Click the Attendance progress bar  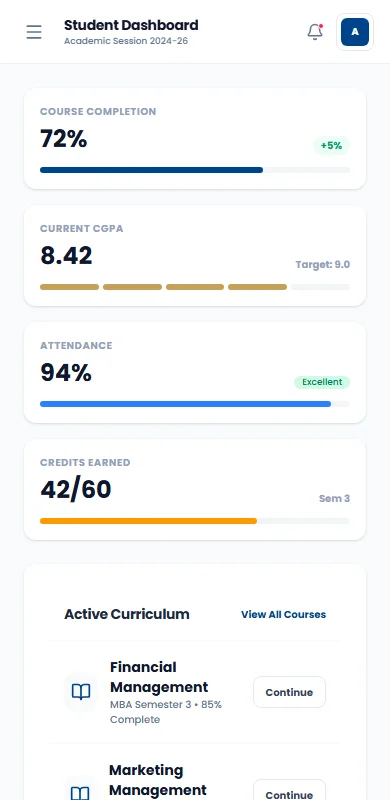(195, 404)
